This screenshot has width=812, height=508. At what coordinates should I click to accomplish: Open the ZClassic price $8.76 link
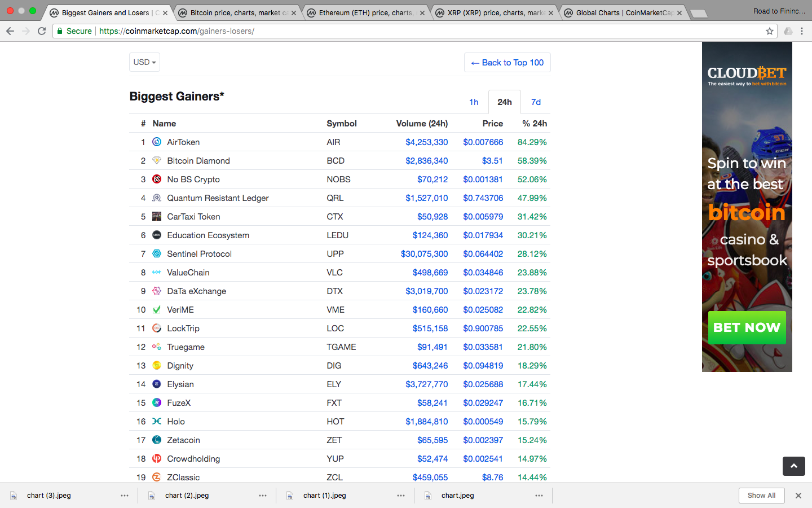pos(492,478)
